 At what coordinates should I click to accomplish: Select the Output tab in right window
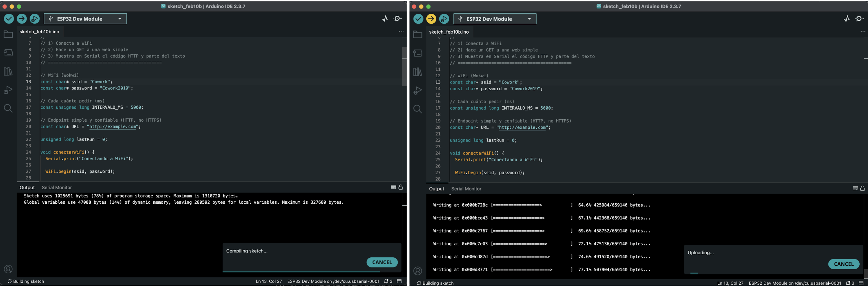[436, 189]
